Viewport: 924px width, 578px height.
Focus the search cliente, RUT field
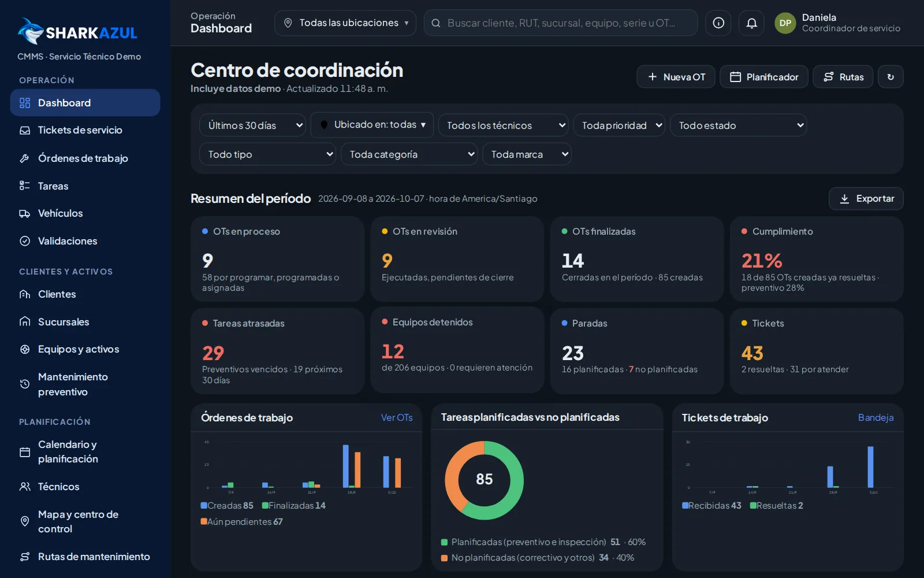point(561,23)
